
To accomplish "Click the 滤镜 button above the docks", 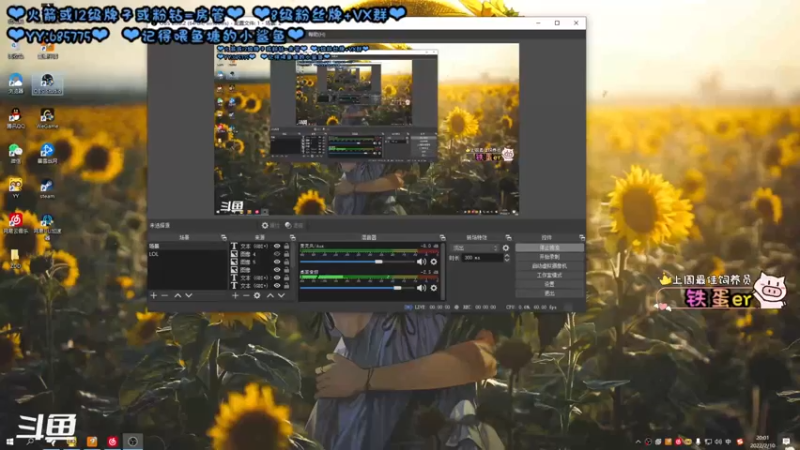I will 294,225.
